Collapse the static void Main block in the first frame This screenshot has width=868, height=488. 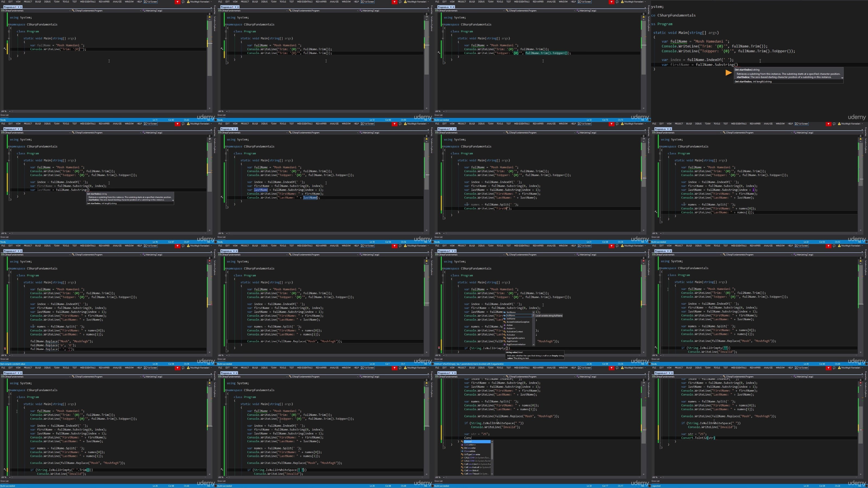pos(9,38)
